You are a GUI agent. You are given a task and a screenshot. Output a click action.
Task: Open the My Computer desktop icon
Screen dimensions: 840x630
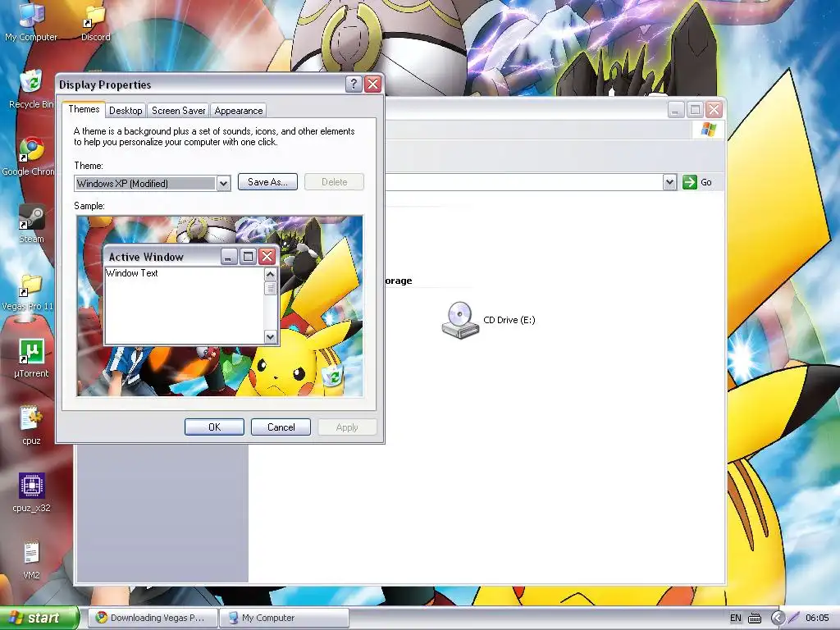[31, 21]
